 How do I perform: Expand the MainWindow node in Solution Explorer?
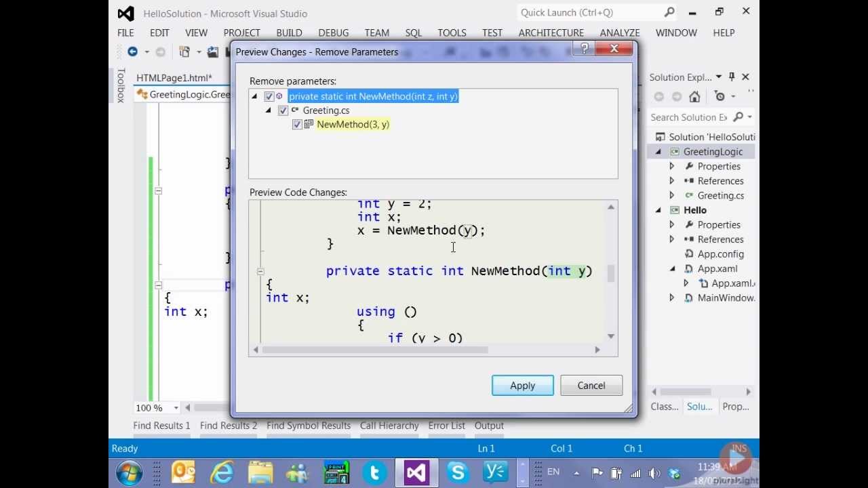tap(672, 298)
